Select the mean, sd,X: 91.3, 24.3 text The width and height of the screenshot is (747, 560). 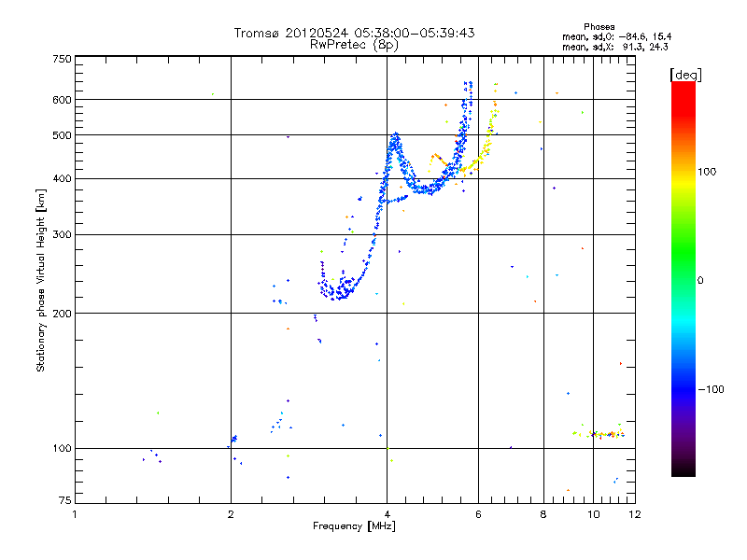pos(615,47)
